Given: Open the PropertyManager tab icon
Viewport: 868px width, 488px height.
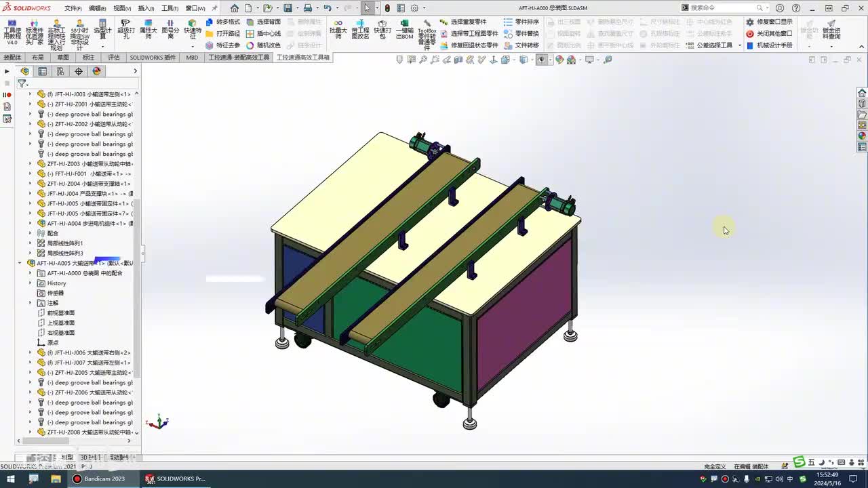Looking at the screenshot, I should point(43,71).
